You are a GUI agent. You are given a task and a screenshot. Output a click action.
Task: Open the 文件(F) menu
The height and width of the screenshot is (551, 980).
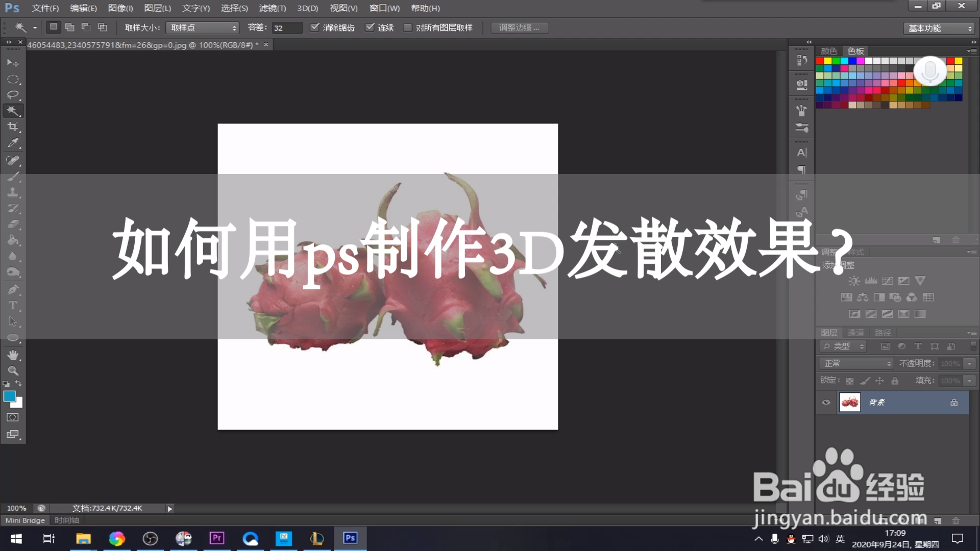click(45, 8)
